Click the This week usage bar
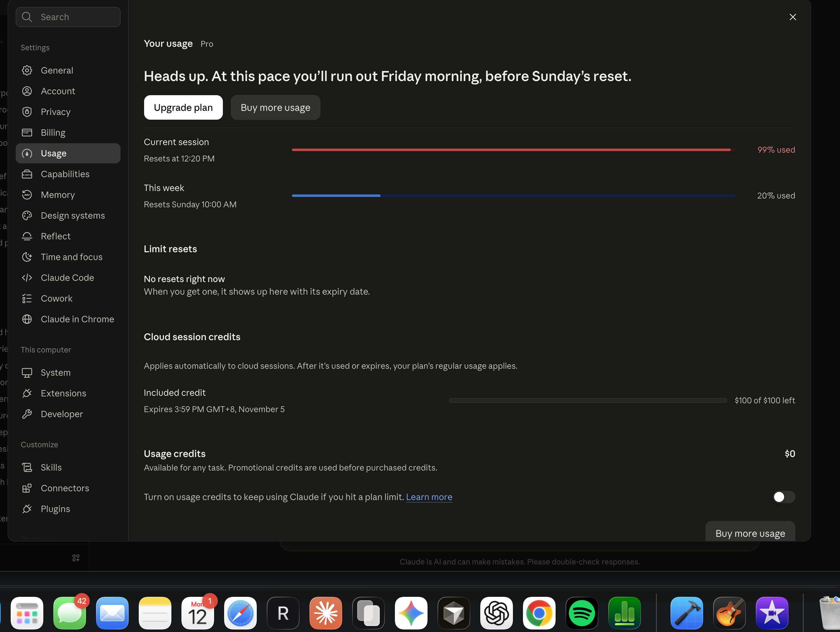 [x=513, y=196]
